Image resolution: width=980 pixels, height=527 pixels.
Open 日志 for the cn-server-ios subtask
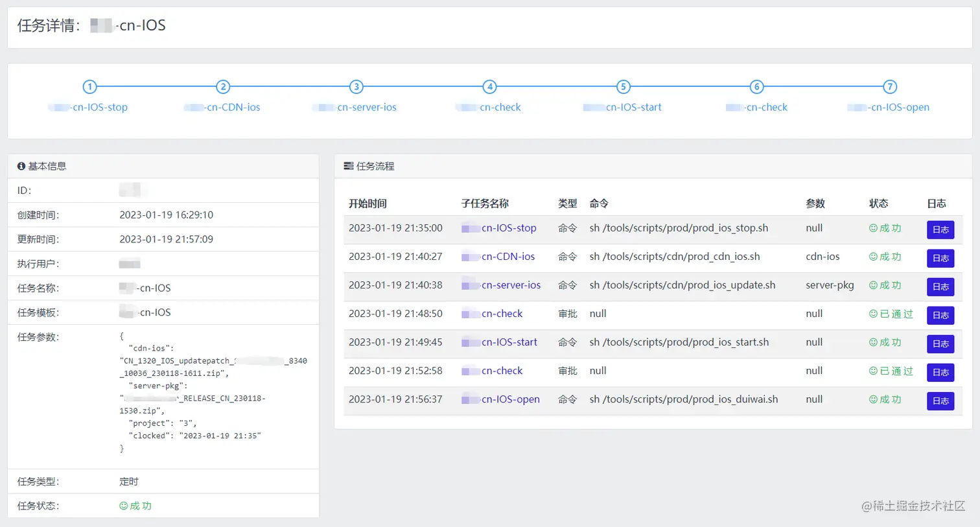[x=940, y=287]
